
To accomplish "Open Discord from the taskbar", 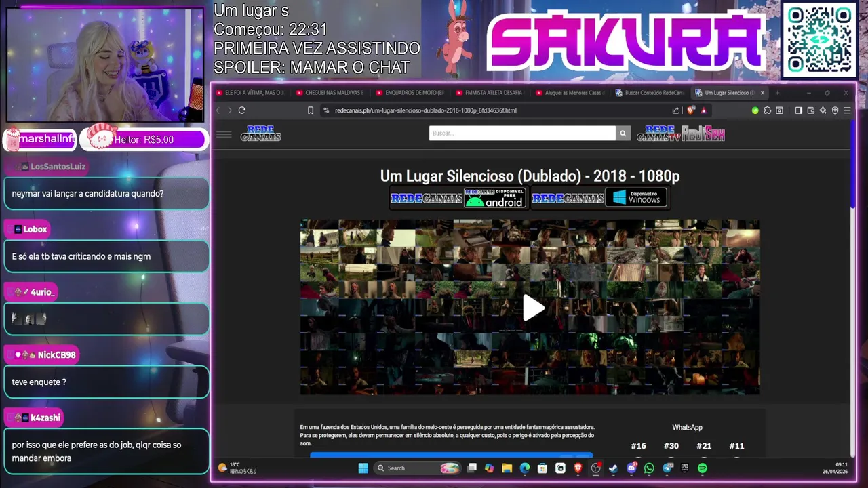I will coord(631,468).
